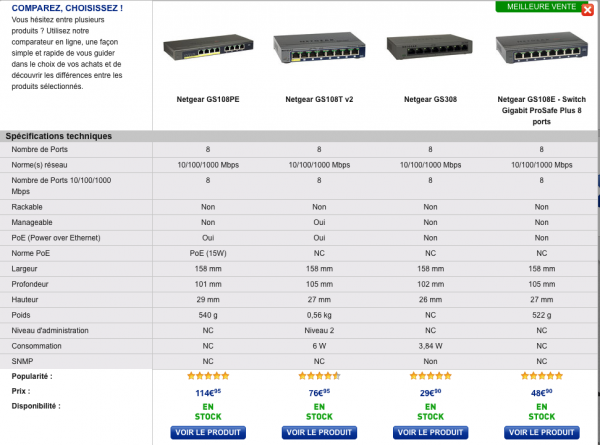Collapse the Spécifications techniques section header
This screenshot has width=600, height=445.
tap(58, 136)
